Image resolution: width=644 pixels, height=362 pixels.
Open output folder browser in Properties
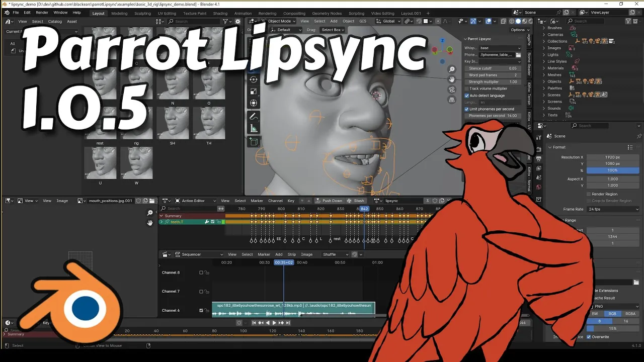pyautogui.click(x=636, y=282)
